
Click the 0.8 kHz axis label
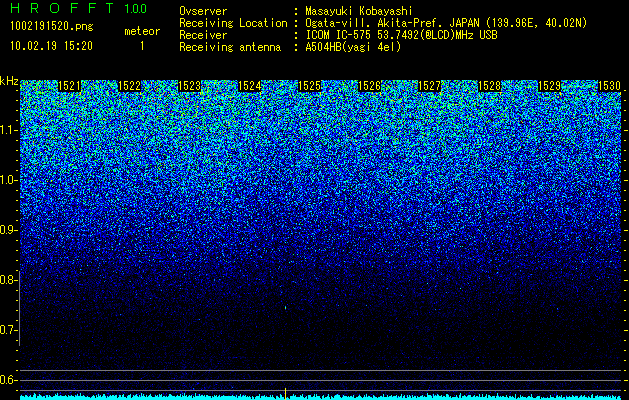(x=7, y=280)
